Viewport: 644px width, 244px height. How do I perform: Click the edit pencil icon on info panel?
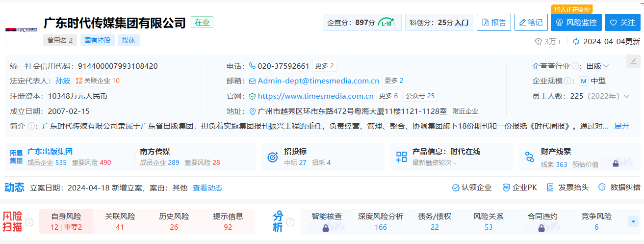pos(633,61)
